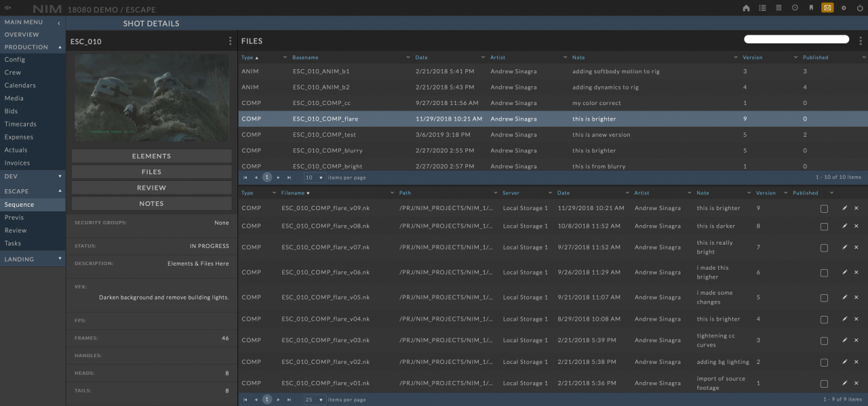Collapse the ESCAPE sidebar section
The image size is (868, 406).
tap(60, 192)
